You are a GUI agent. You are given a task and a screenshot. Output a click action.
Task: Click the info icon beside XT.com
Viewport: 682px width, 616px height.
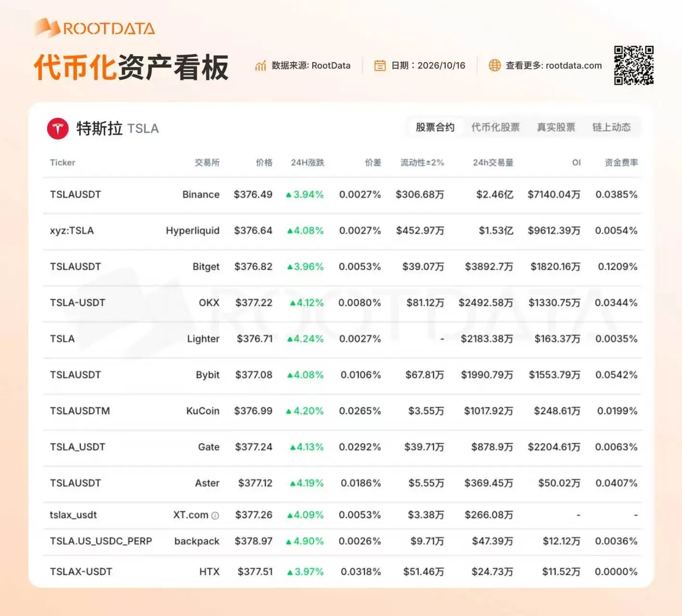point(215,515)
